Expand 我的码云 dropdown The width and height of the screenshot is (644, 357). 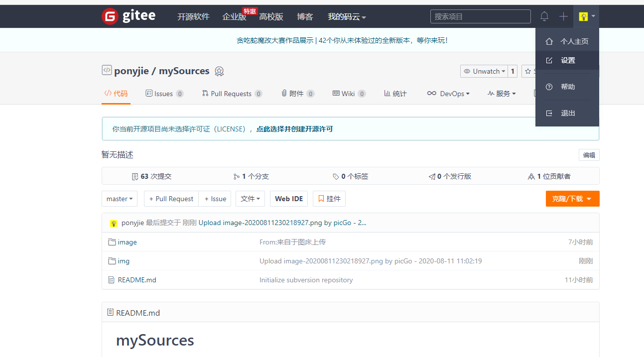coord(347,17)
